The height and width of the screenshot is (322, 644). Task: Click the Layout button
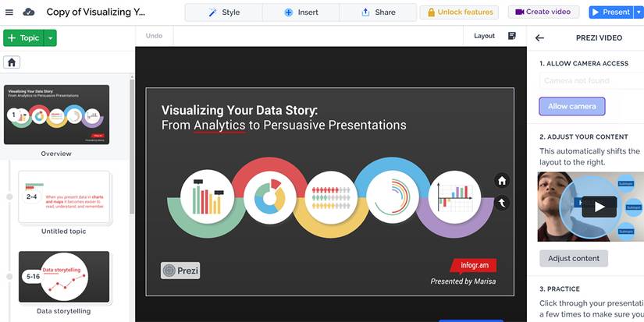485,36
